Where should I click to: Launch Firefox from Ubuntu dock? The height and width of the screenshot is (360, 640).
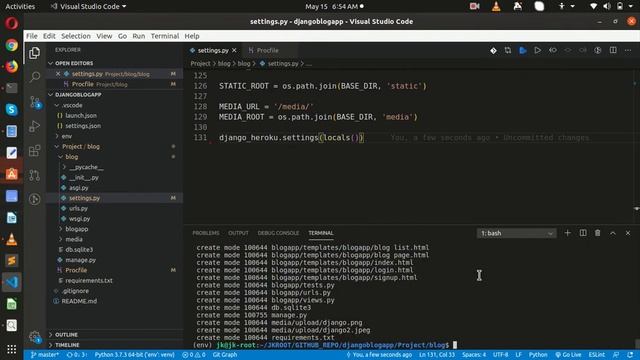(11, 66)
